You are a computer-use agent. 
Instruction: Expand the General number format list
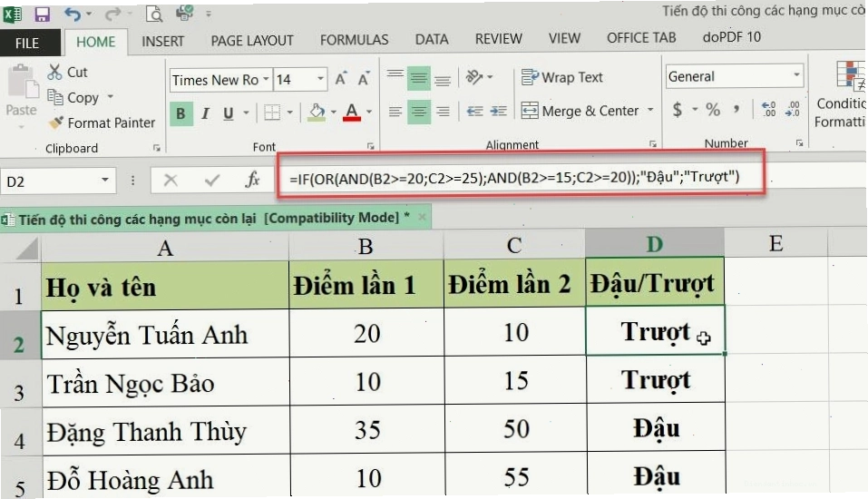coord(796,74)
